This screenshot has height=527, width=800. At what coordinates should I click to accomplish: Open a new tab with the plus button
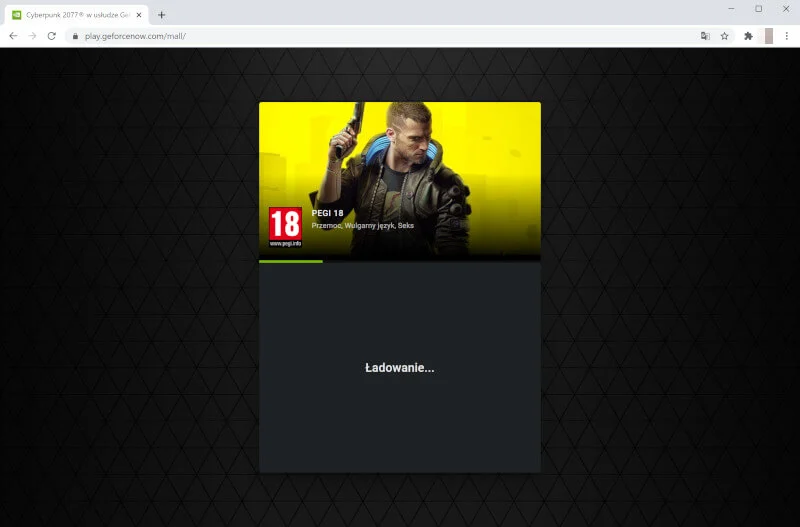(x=161, y=15)
